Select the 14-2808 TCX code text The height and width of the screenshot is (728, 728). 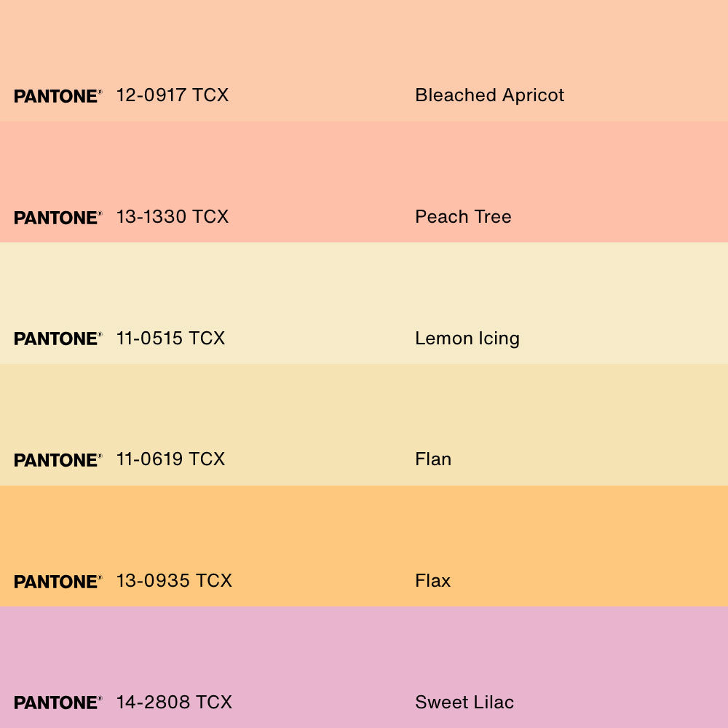click(174, 703)
